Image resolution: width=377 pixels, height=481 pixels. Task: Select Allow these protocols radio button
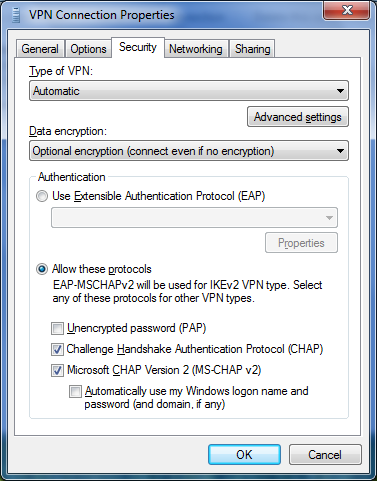[x=42, y=269]
